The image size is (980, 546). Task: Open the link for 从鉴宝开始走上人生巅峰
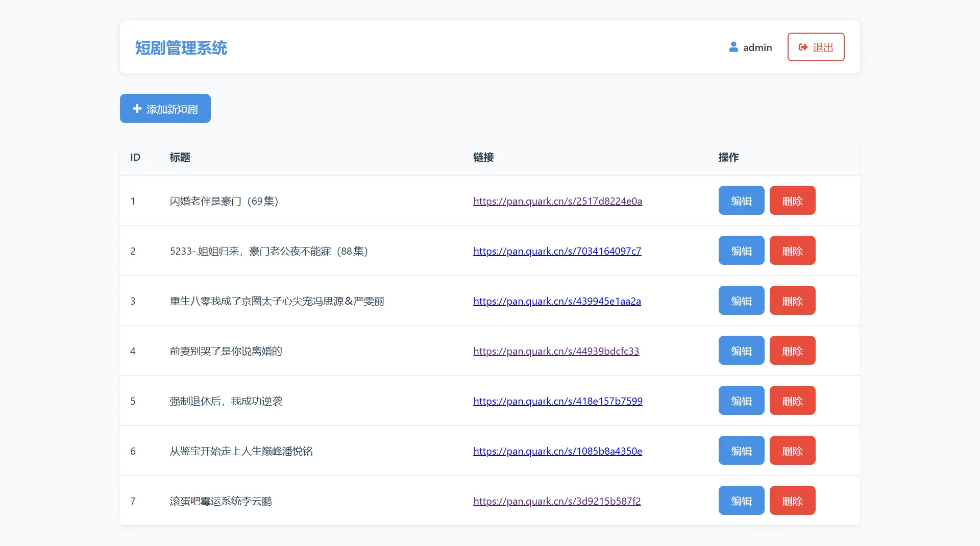[557, 451]
